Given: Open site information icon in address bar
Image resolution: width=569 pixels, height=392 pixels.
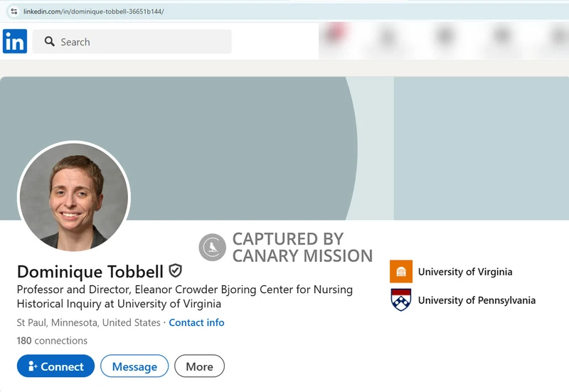Looking at the screenshot, I should tap(14, 11).
